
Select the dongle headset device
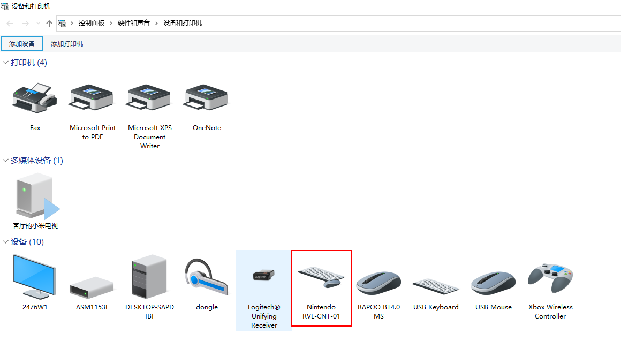206,276
